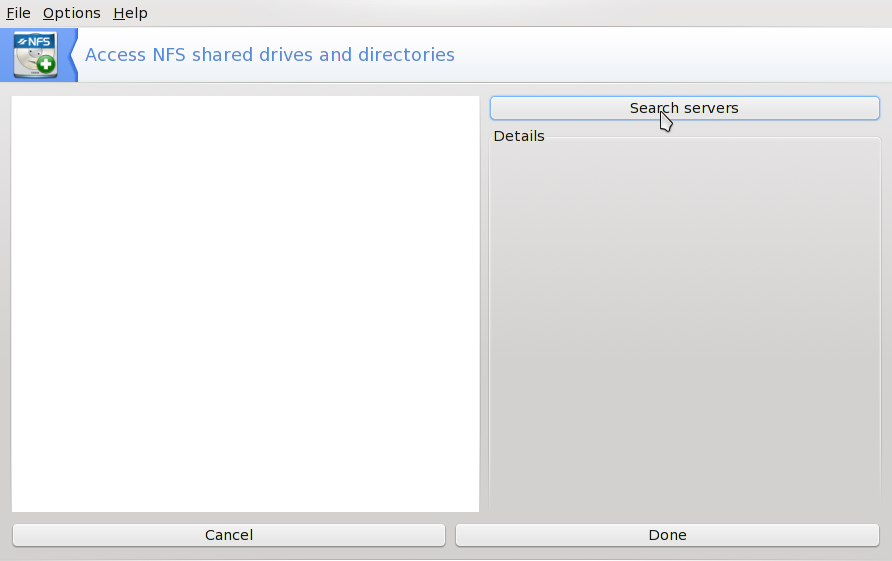
Task: Click the blue arrow edge beside the NFS icon
Action: 72,54
